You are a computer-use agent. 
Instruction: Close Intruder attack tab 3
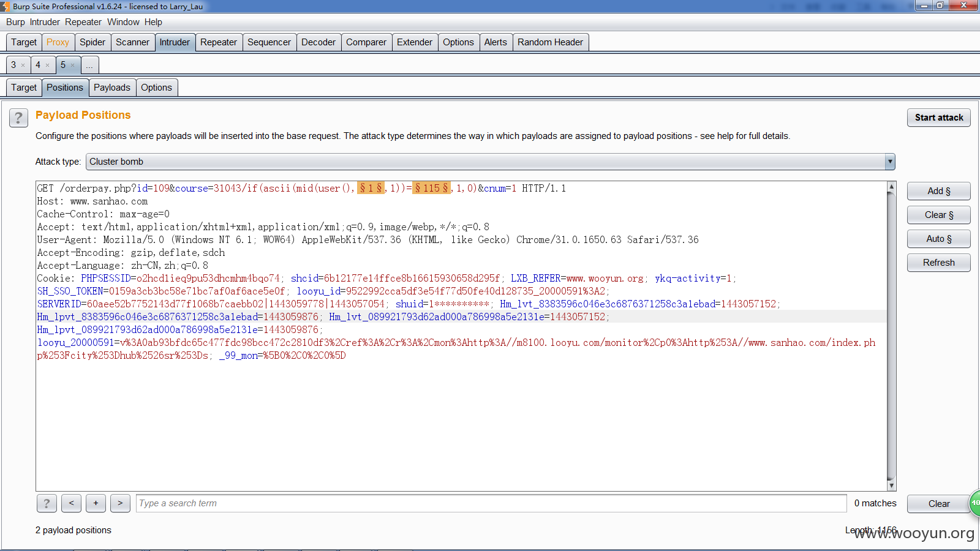click(23, 65)
